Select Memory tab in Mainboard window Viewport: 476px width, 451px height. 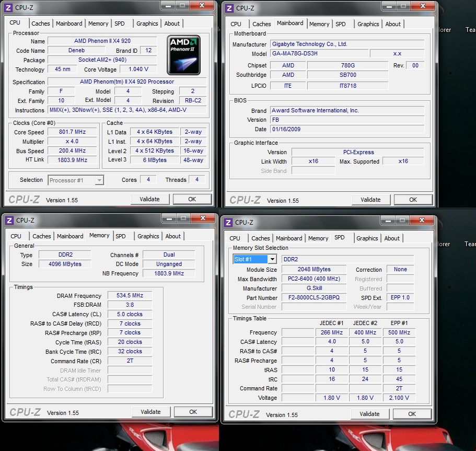tap(319, 24)
